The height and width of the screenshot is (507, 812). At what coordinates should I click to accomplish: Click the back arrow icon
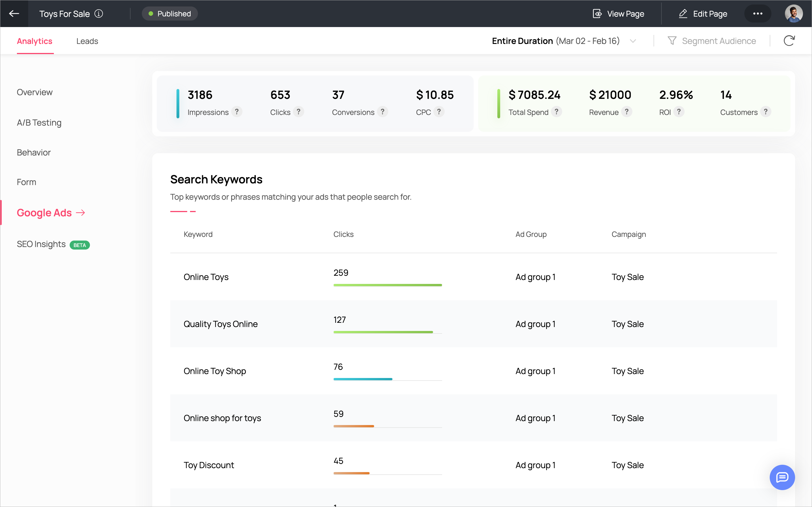coord(14,14)
